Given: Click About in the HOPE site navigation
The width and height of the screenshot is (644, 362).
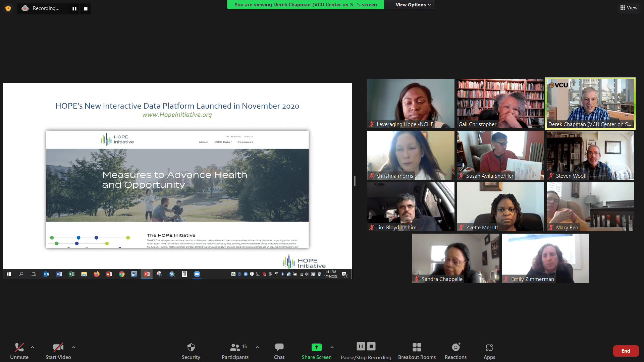Looking at the screenshot, I should (x=203, y=142).
